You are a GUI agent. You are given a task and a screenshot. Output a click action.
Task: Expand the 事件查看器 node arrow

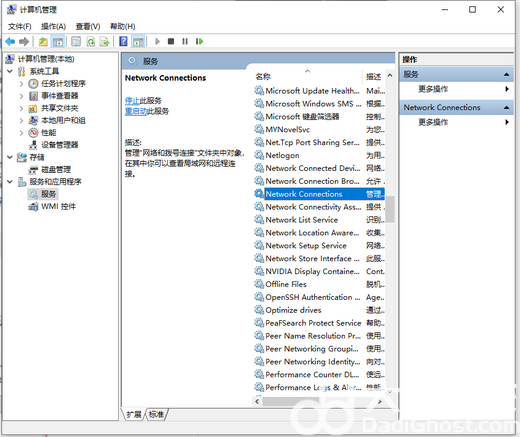21,96
